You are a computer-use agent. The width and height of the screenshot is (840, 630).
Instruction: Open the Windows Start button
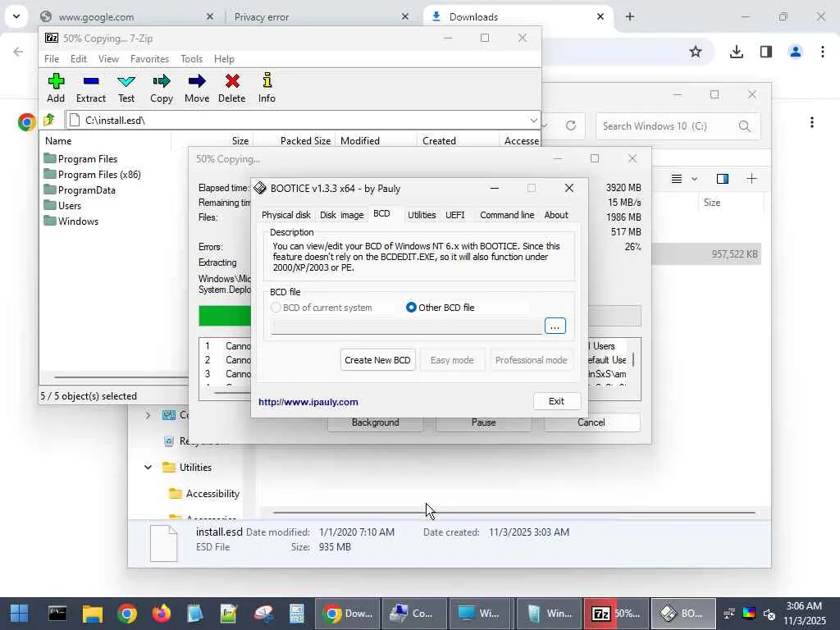point(20,614)
